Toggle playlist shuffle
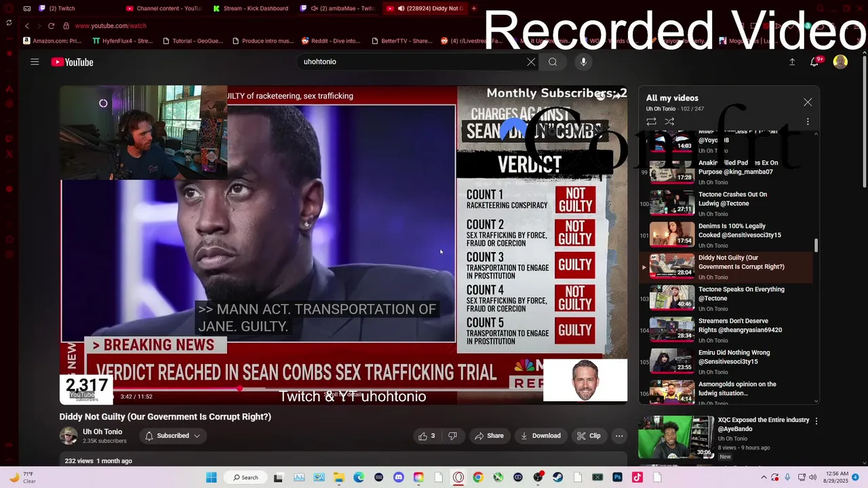This screenshot has width=868, height=488. [669, 121]
